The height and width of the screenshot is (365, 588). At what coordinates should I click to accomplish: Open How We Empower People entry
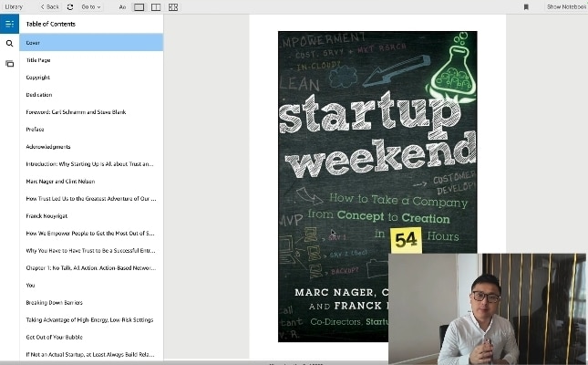pyautogui.click(x=91, y=234)
